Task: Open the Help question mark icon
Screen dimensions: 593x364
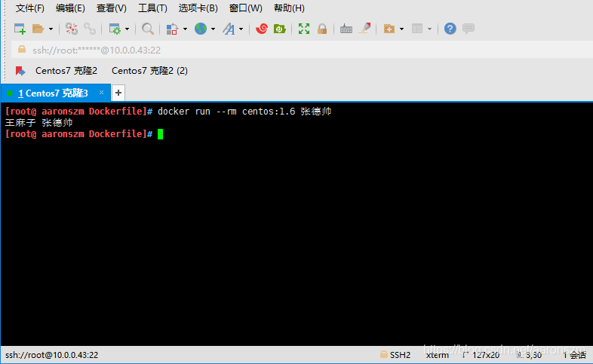Action: coord(450,29)
